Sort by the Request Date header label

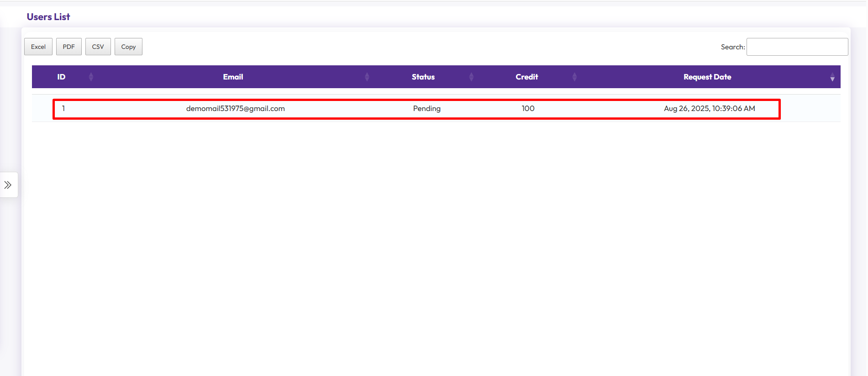click(707, 77)
